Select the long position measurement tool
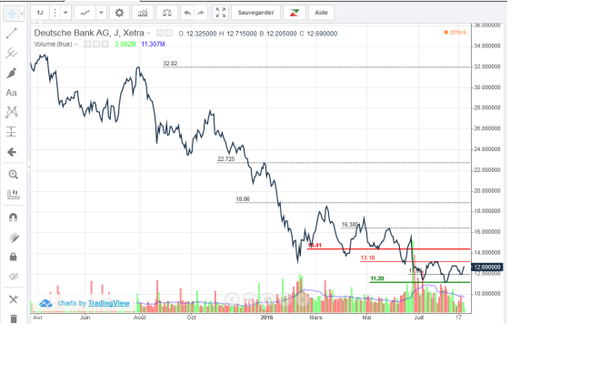600x375 pixels. coord(11,132)
